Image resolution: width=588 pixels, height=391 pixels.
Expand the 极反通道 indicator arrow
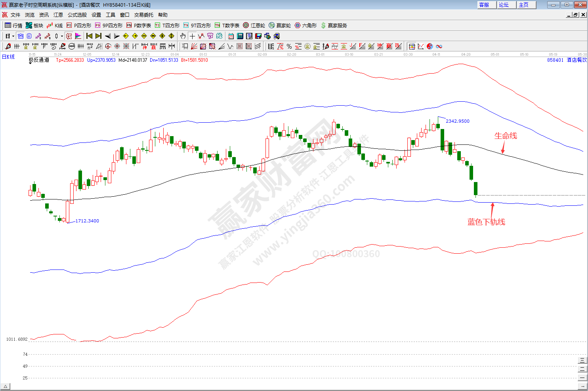tap(31, 63)
